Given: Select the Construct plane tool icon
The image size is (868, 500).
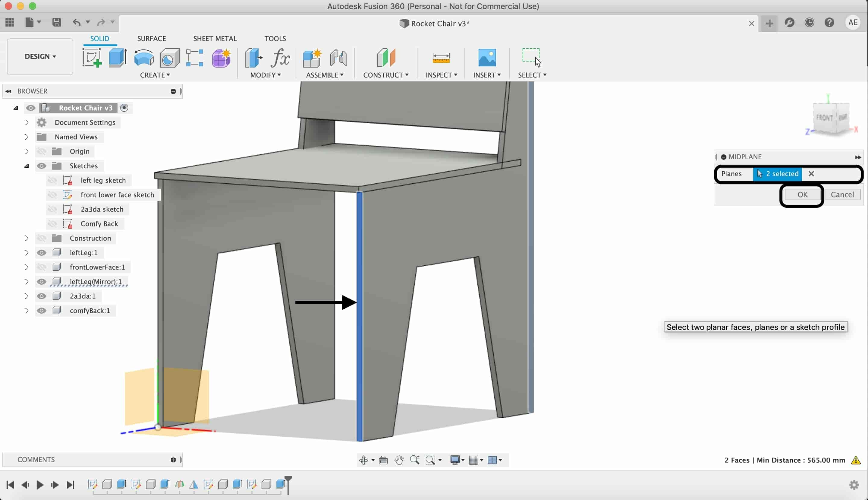Looking at the screenshot, I should point(386,58).
